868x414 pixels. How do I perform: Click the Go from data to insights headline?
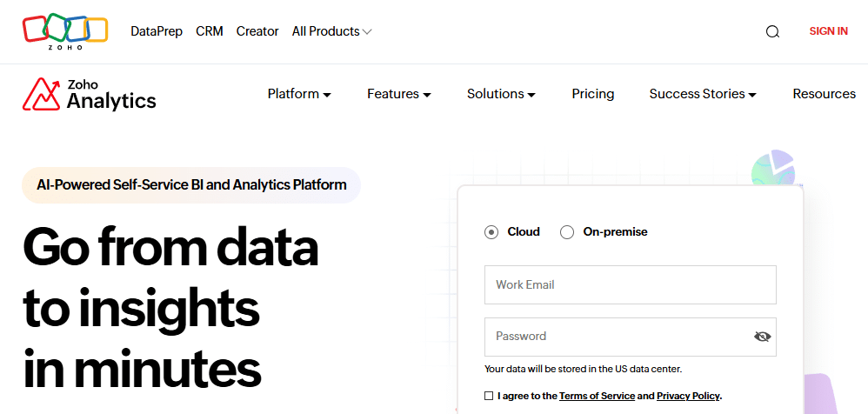170,307
